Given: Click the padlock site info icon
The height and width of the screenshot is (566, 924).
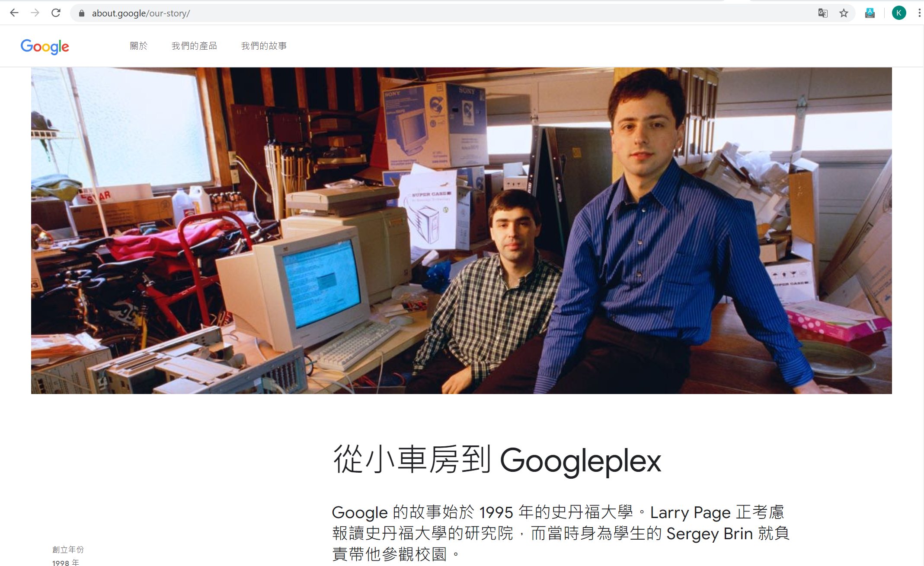Looking at the screenshot, I should [x=81, y=13].
